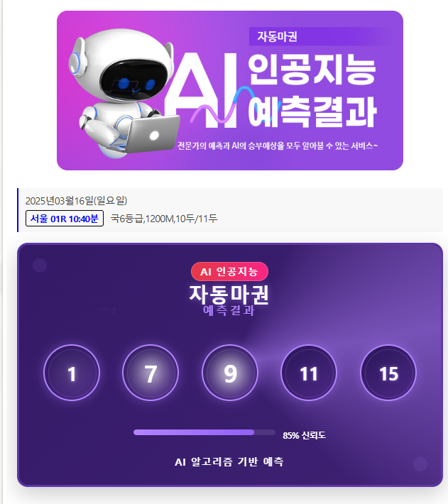Viewport: 448px width, 504px height.
Task: Open the AI 인공지능 예측결과 banner
Action: pos(230,90)
